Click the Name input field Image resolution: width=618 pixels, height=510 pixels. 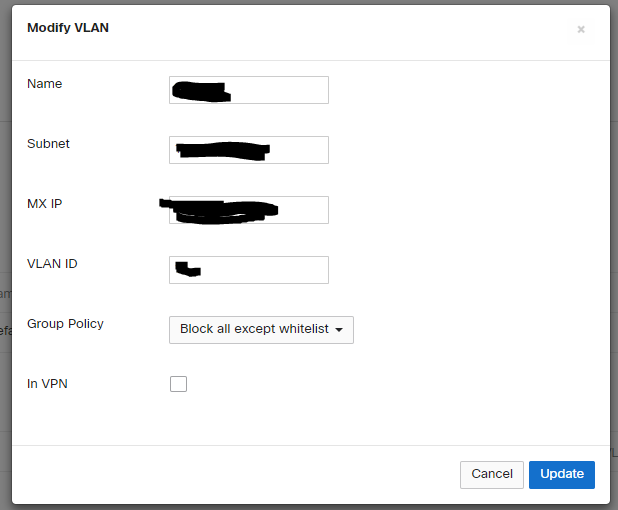(x=280, y=90)
